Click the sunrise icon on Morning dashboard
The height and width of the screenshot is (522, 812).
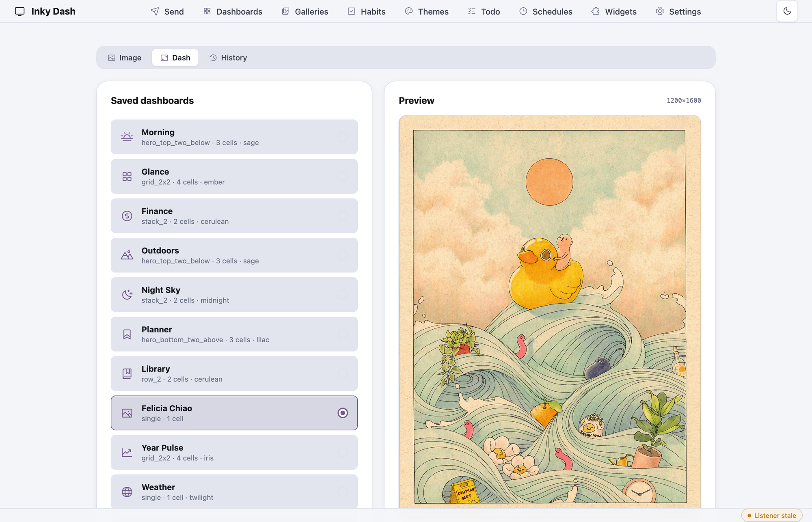click(x=127, y=137)
